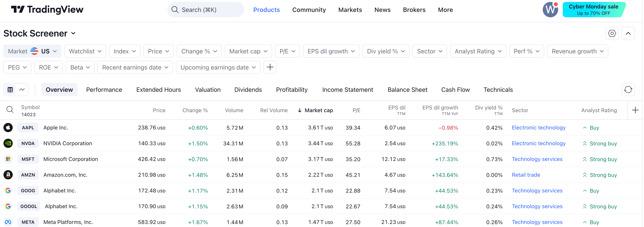This screenshot has height=227, width=644.
Task: Click the Apple Inc. logo icon
Action: (x=8, y=128)
